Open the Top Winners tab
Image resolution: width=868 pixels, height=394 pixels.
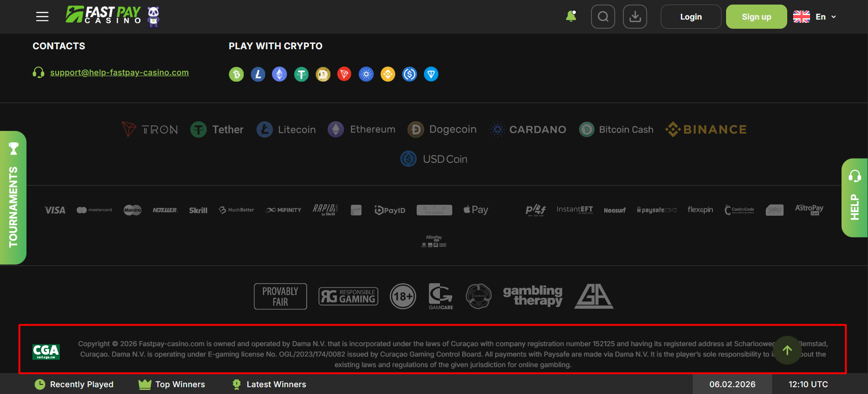(x=172, y=384)
